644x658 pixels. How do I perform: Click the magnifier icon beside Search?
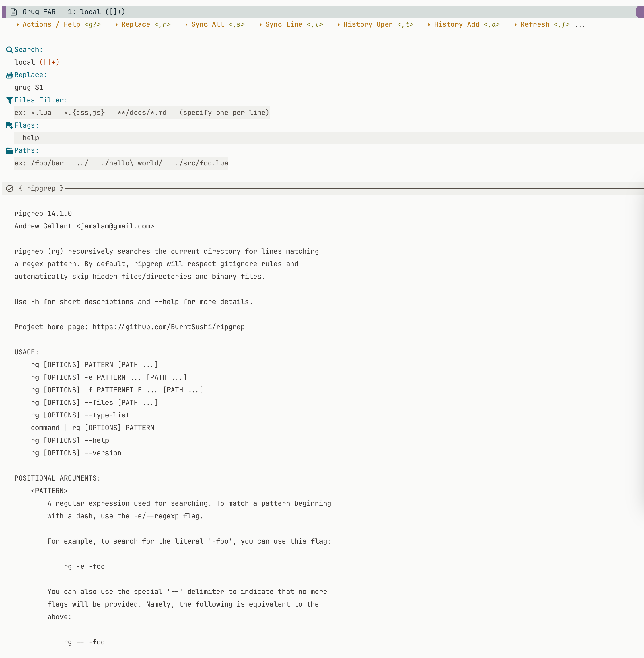9,49
